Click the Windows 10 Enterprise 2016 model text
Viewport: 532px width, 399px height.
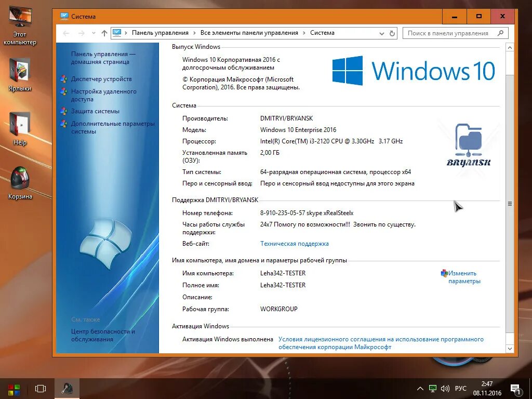point(298,129)
